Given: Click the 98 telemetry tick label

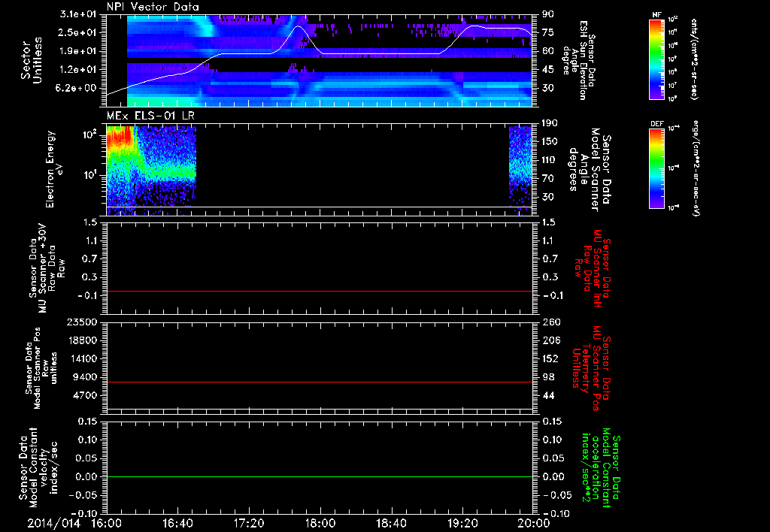Looking at the screenshot, I should pyautogui.click(x=548, y=377).
